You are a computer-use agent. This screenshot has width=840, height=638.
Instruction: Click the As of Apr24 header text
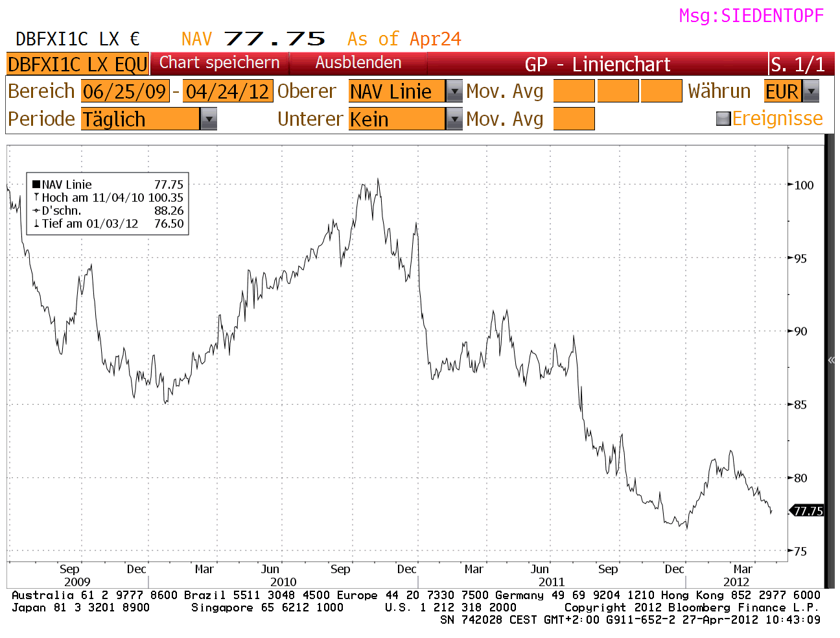[x=404, y=39]
